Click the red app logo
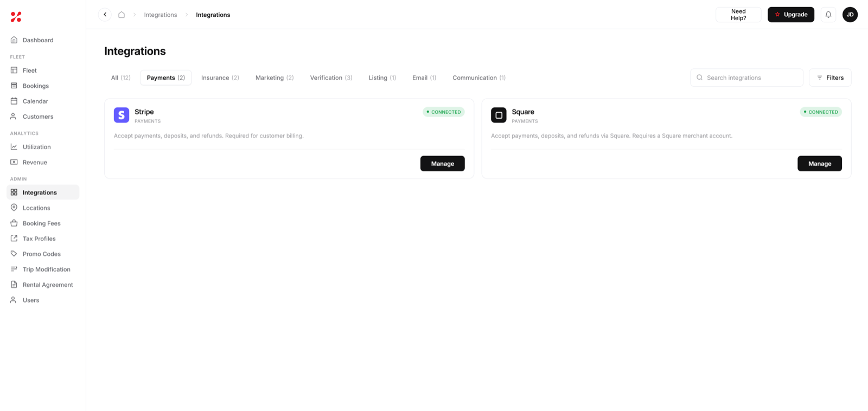Image resolution: width=868 pixels, height=411 pixels. (x=16, y=17)
